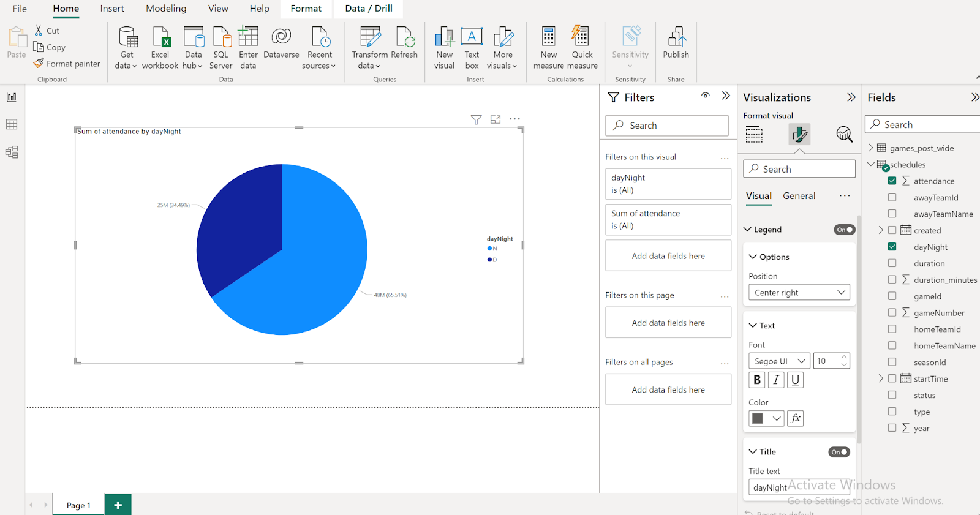Select the Format visual paintbrush icon
980x515 pixels.
pos(799,134)
